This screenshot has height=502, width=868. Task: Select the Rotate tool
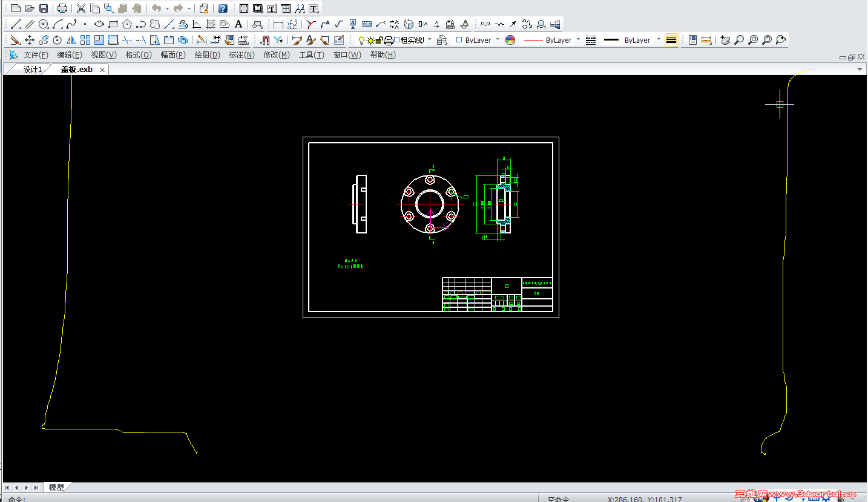pyautogui.click(x=58, y=40)
